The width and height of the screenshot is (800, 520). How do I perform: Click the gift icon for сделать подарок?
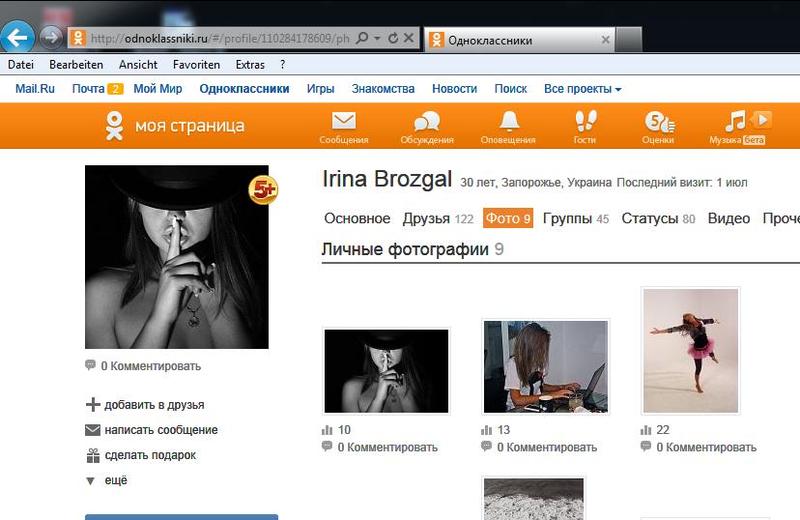coord(93,455)
